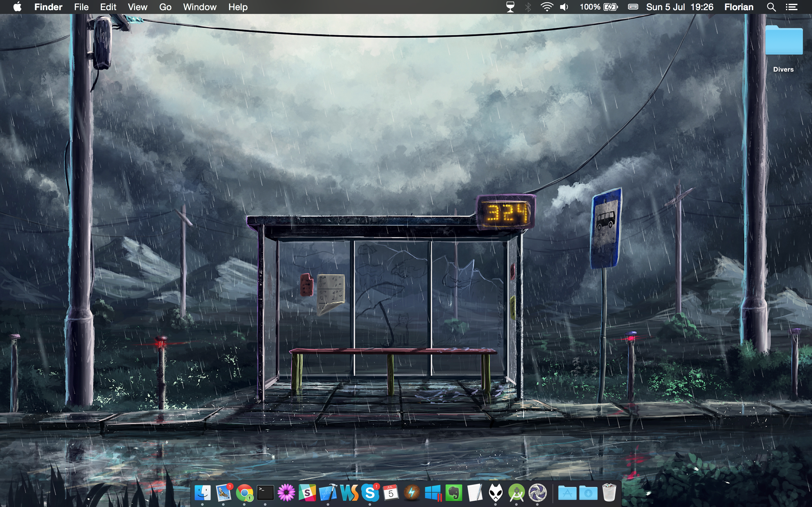Viewport: 812px width, 507px height.
Task: Launch Terminal from the Dock
Action: [x=265, y=492]
